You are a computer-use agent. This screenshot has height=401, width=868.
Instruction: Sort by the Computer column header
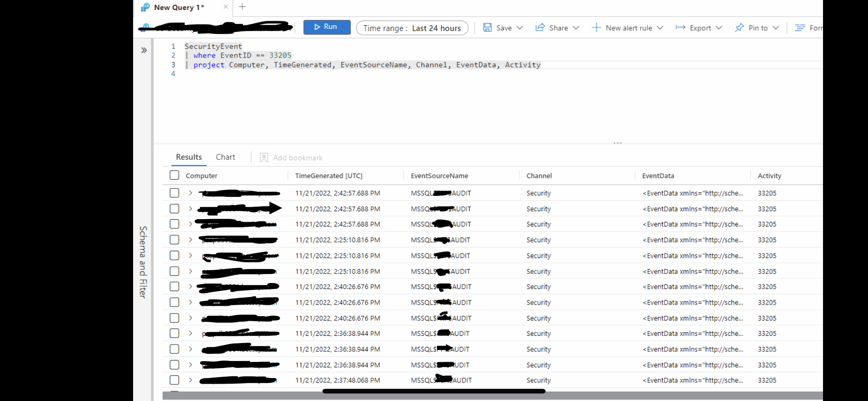[x=201, y=176]
